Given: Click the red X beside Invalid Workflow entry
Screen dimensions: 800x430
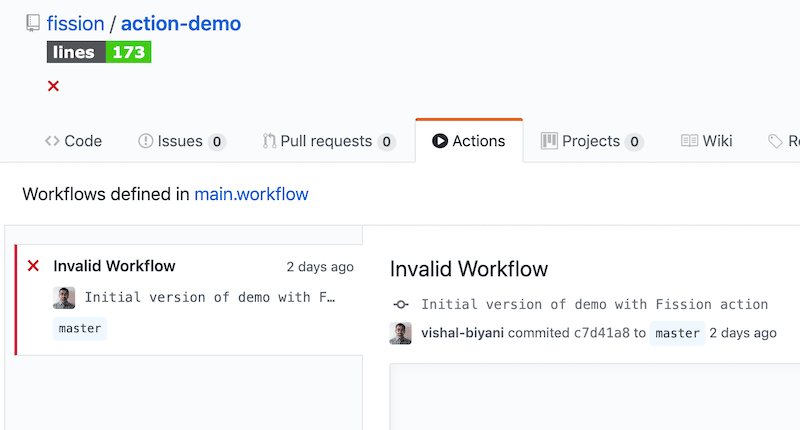Looking at the screenshot, I should [x=33, y=266].
